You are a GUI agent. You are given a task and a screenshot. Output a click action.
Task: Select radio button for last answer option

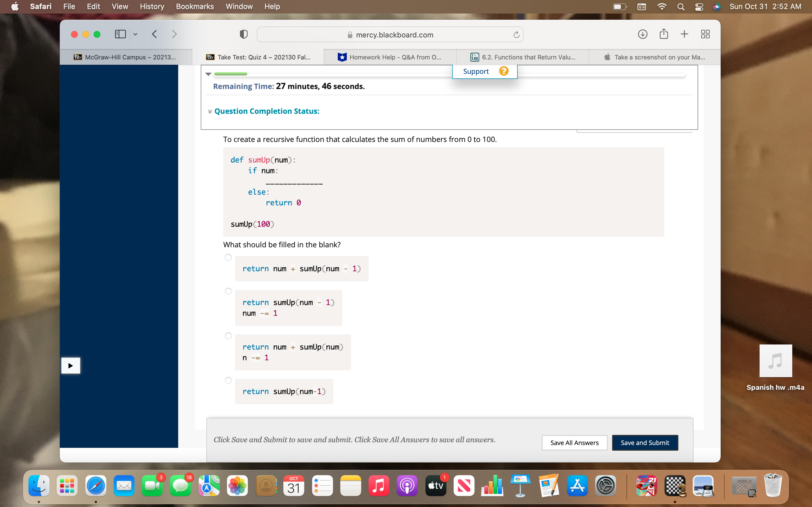click(229, 380)
